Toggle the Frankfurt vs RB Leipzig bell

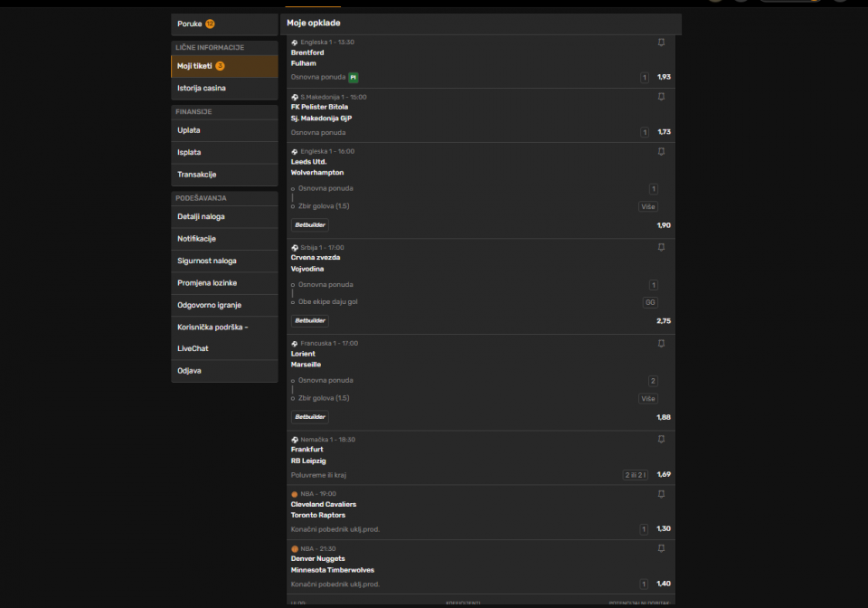pos(661,439)
